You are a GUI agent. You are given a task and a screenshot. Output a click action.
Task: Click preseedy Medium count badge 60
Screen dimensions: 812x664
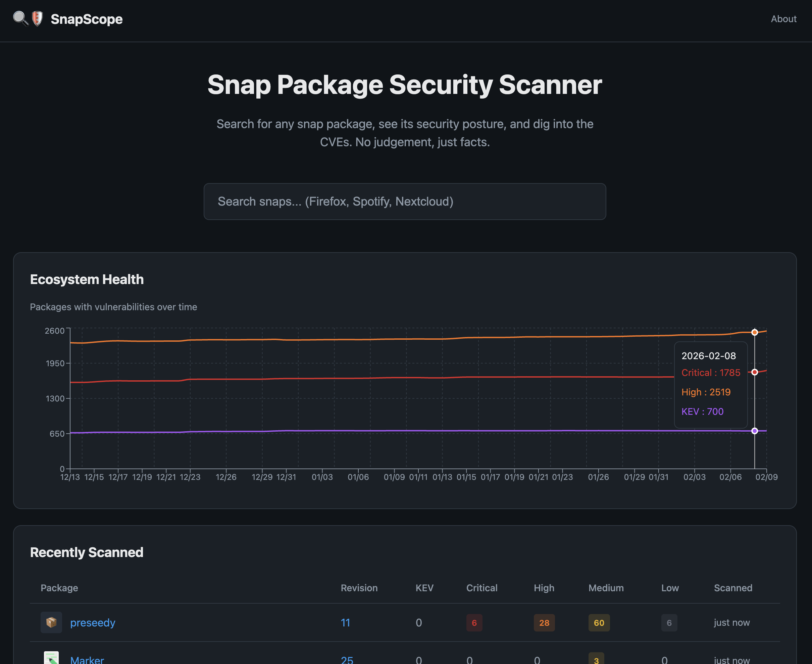coord(599,623)
